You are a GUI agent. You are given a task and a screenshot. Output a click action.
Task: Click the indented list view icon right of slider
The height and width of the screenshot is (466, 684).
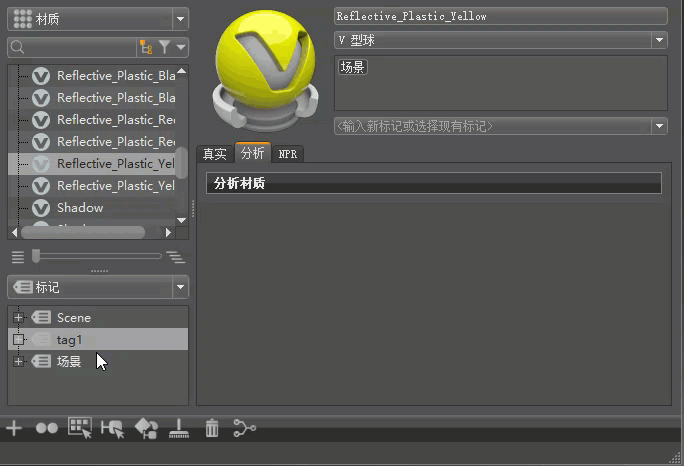[176, 257]
